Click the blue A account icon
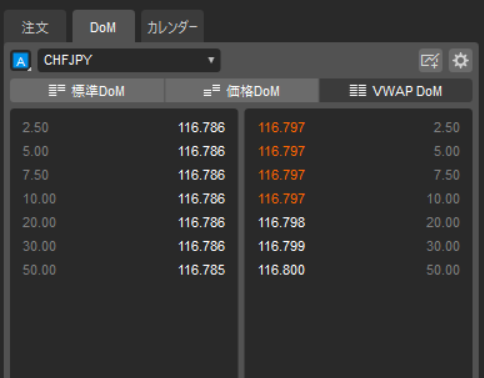This screenshot has height=378, width=484. pos(21,61)
